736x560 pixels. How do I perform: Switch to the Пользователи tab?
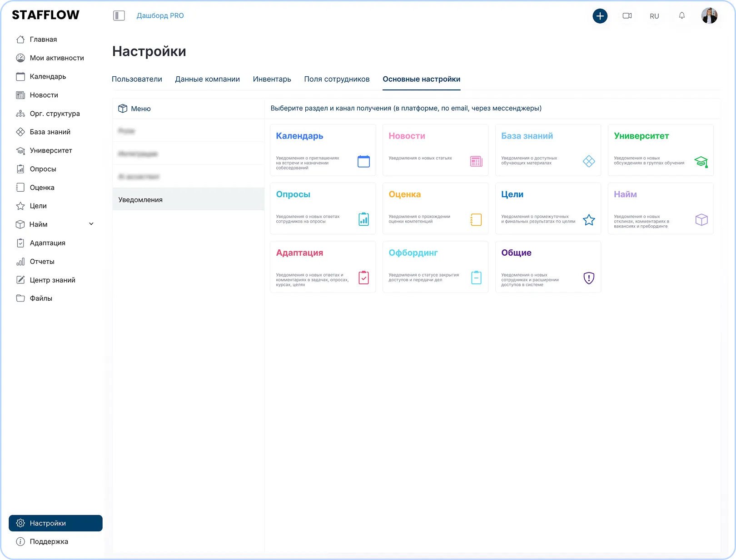tap(137, 79)
